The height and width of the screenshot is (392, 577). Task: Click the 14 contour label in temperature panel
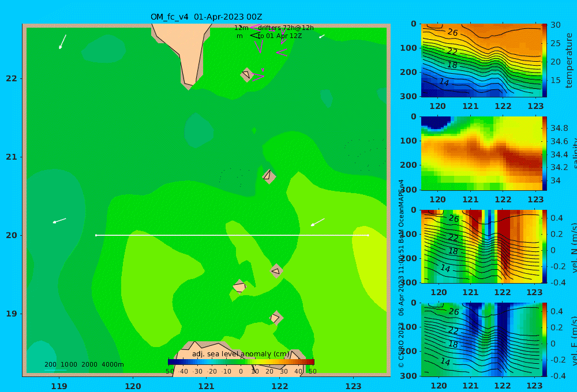pyautogui.click(x=444, y=82)
